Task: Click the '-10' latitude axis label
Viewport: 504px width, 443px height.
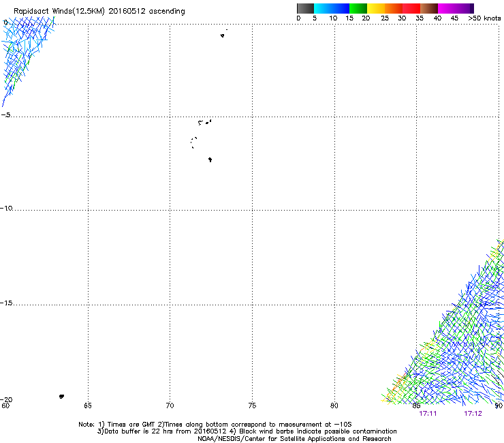Action: point(6,208)
